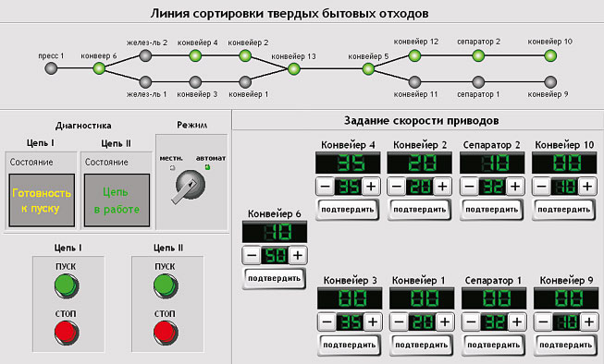Increase Конвейер 4 speed setpoint
This screenshot has height=364, width=604.
(x=371, y=187)
